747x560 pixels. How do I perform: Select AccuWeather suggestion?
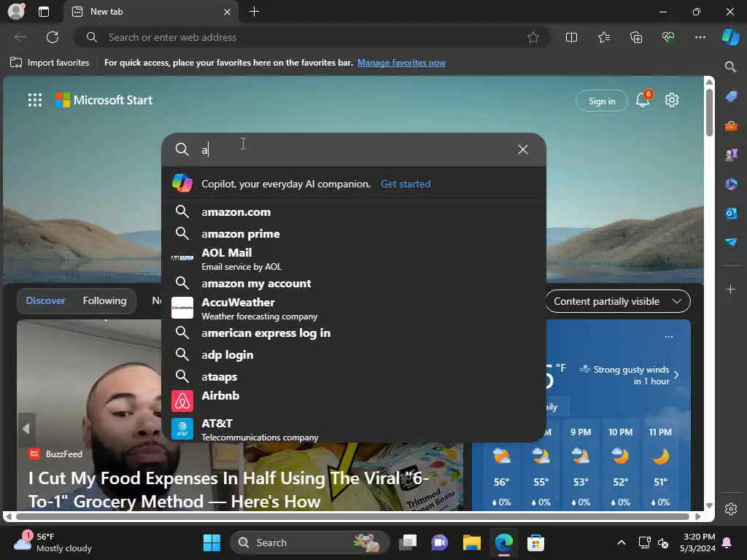(354, 308)
